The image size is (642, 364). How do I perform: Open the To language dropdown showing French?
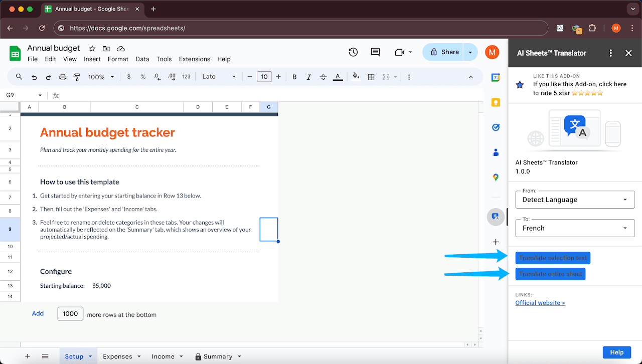click(575, 228)
